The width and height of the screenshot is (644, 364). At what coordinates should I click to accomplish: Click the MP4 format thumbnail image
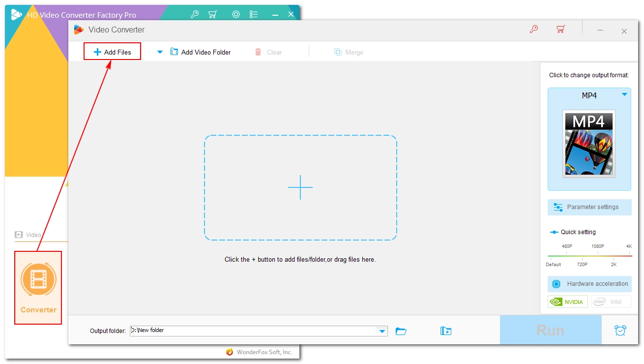point(589,144)
